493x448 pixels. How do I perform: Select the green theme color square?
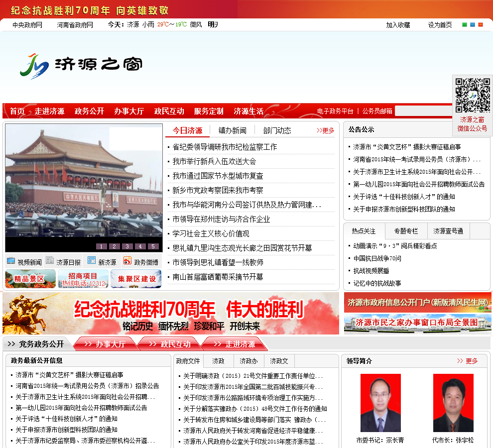click(x=465, y=24)
